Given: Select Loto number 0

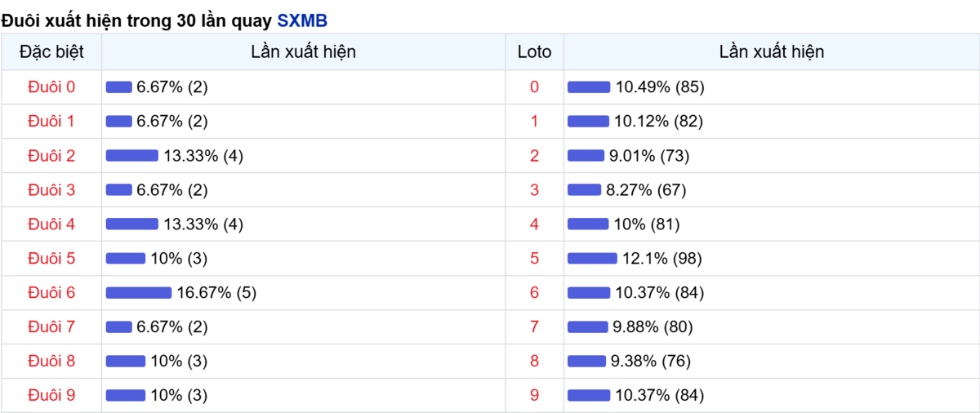Looking at the screenshot, I should point(535,87).
